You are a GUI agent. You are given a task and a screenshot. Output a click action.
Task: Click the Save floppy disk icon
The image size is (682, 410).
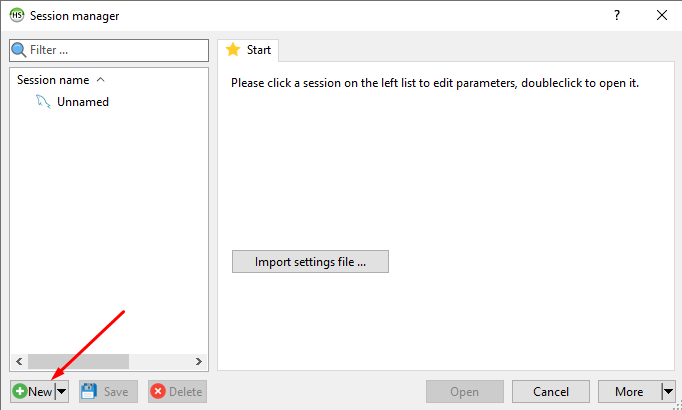(x=88, y=392)
